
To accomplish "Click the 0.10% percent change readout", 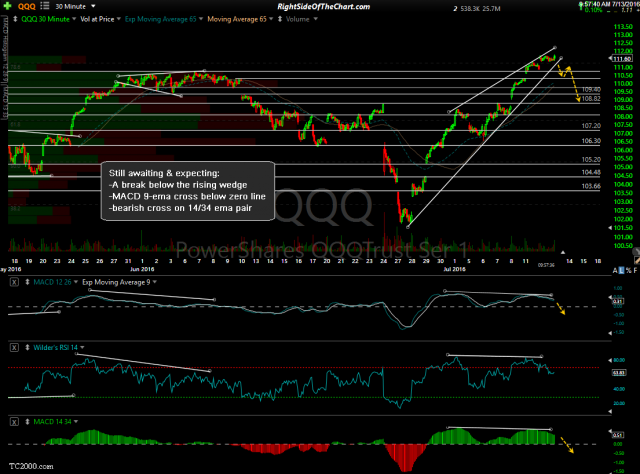I will 593,10.
